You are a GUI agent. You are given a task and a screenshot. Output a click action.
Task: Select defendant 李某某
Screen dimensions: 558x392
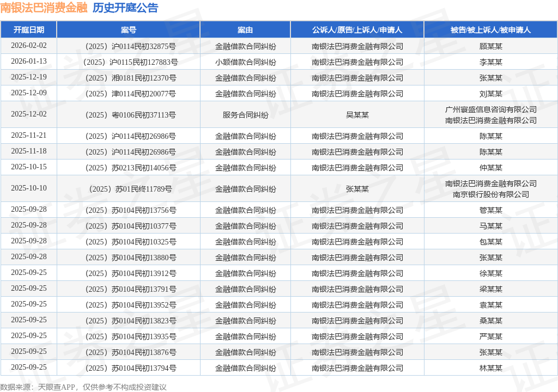click(491, 62)
